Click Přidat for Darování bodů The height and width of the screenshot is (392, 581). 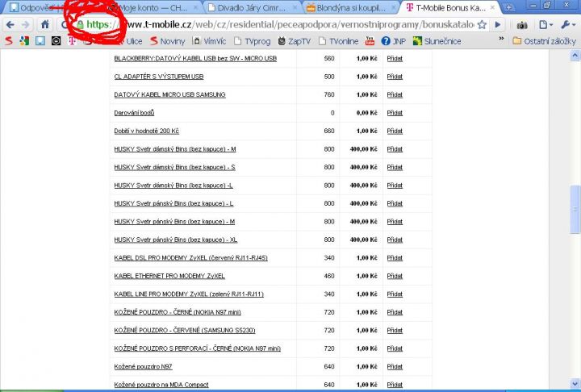395,113
